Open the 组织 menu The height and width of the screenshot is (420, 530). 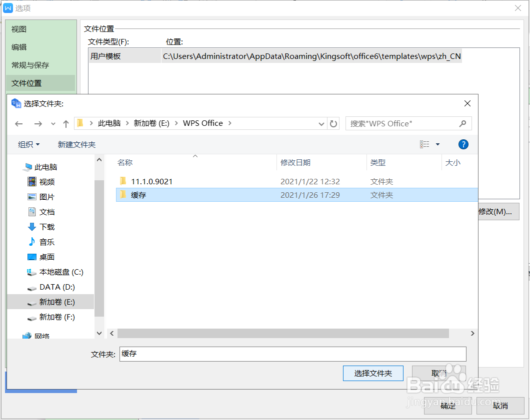coord(28,144)
